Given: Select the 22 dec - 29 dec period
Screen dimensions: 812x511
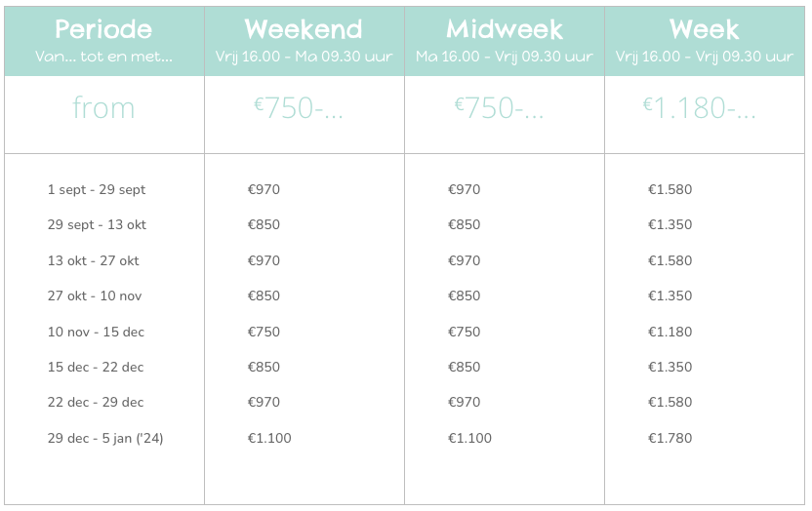Looking at the screenshot, I should click(x=96, y=403).
